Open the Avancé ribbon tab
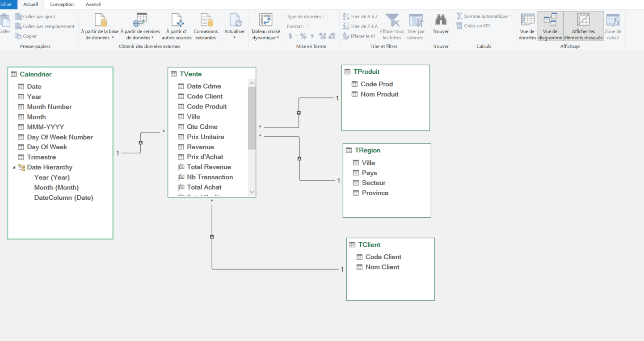 coord(93,4)
